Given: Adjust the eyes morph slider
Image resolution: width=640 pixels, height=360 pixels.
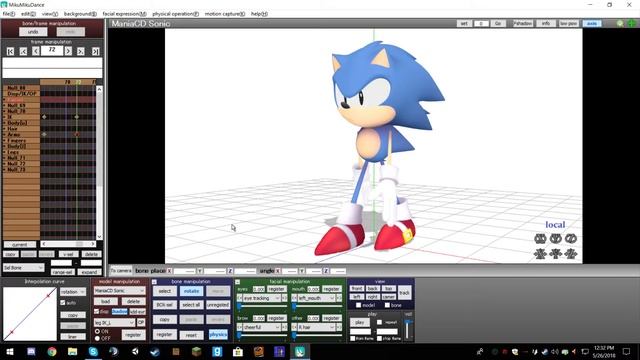Looking at the screenshot, I should [x=261, y=306].
